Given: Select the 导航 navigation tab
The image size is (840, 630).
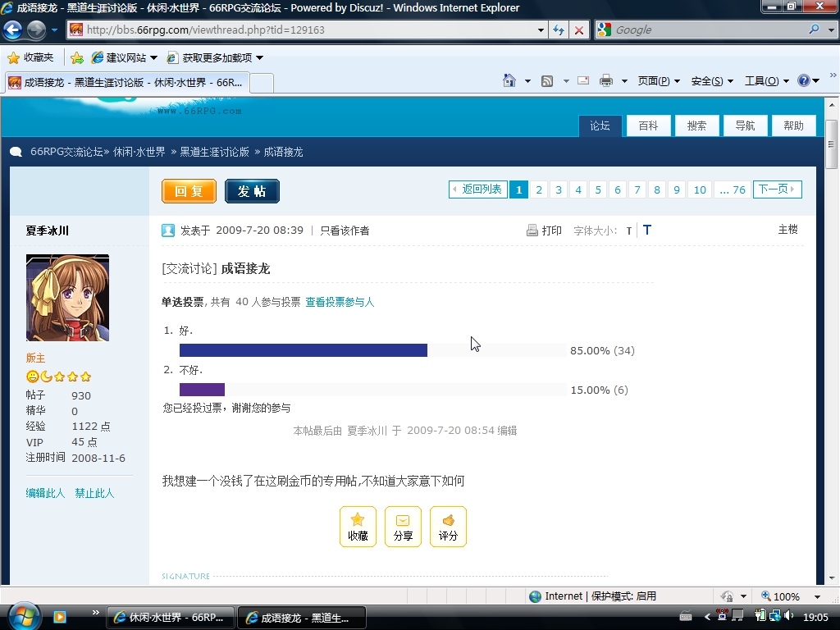Looking at the screenshot, I should (x=745, y=126).
